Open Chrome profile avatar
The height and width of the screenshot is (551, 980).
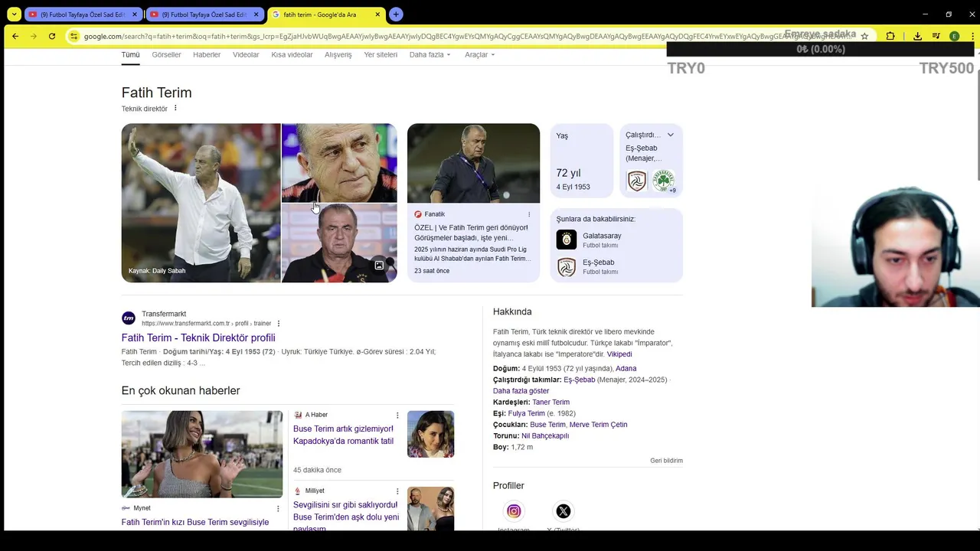954,36
